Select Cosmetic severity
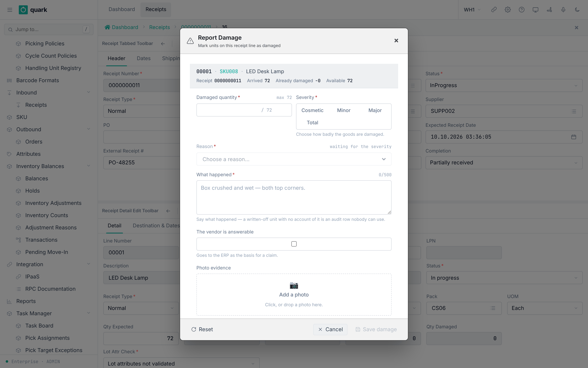The image size is (588, 368). (312, 110)
